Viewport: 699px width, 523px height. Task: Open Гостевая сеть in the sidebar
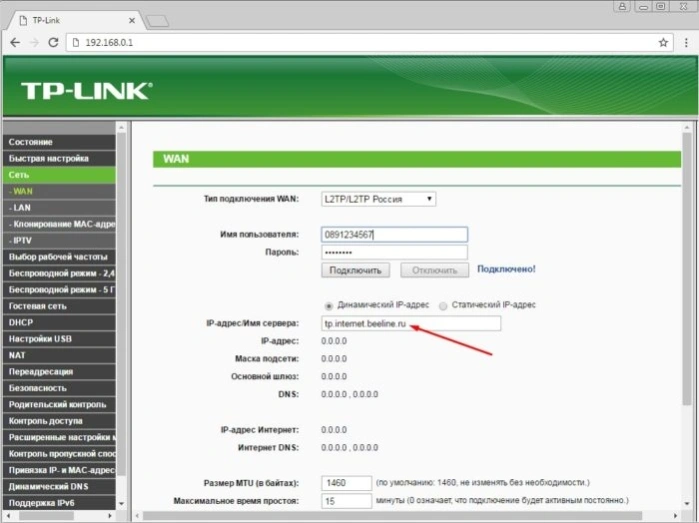tap(59, 306)
